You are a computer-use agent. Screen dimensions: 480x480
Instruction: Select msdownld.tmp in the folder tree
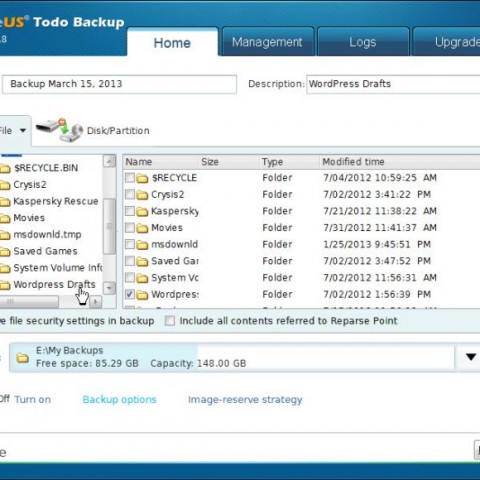click(x=47, y=235)
